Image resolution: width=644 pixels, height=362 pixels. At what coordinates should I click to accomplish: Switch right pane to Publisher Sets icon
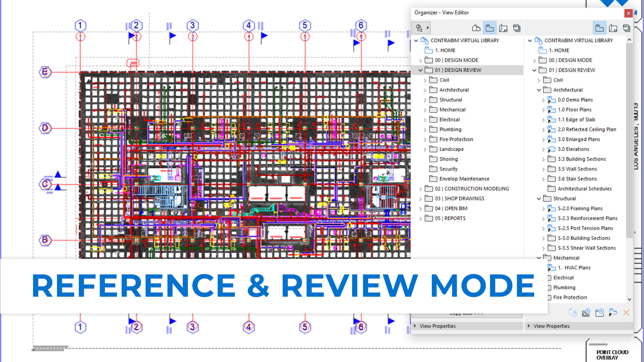(x=627, y=28)
